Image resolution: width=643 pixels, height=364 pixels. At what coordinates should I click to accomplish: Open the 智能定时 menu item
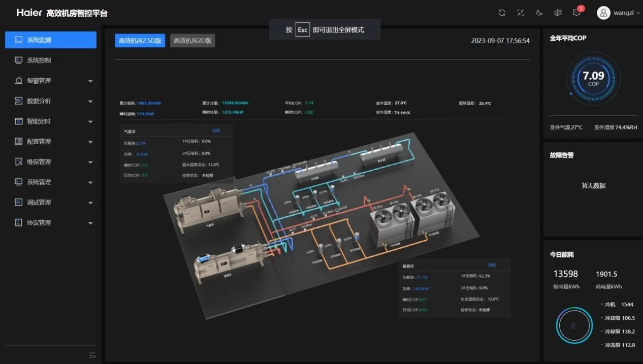click(x=51, y=121)
